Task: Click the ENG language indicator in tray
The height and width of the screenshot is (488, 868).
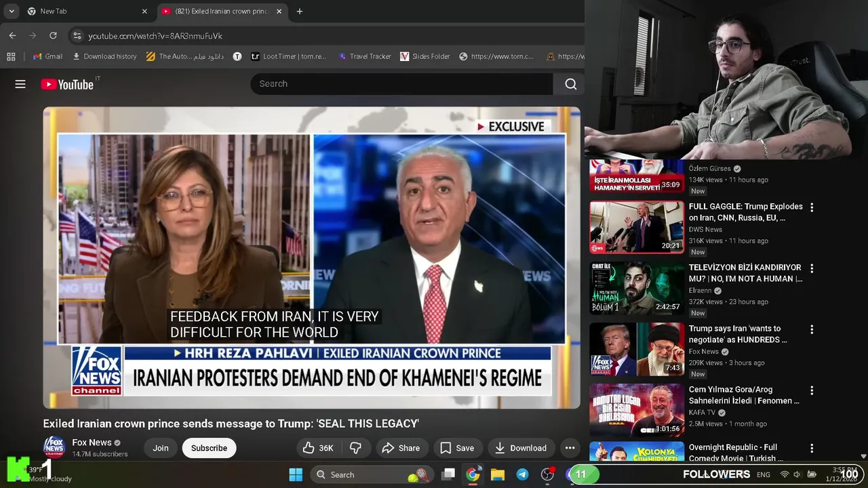Action: click(764, 474)
